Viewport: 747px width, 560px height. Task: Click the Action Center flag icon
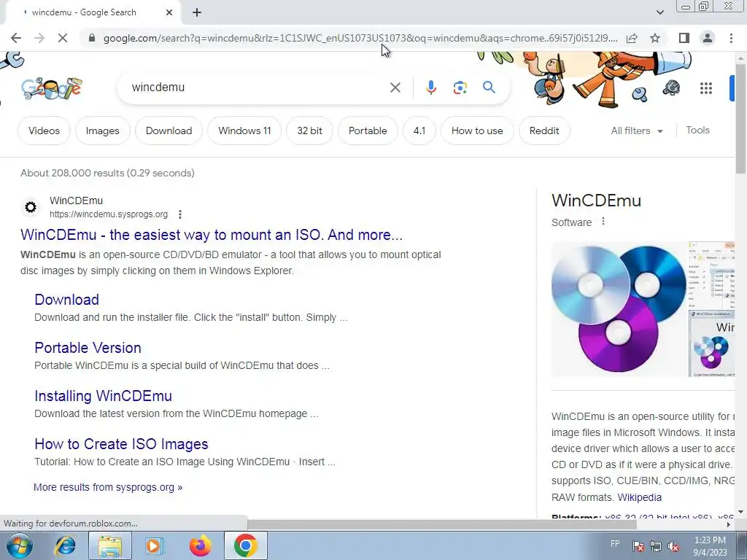tap(638, 546)
